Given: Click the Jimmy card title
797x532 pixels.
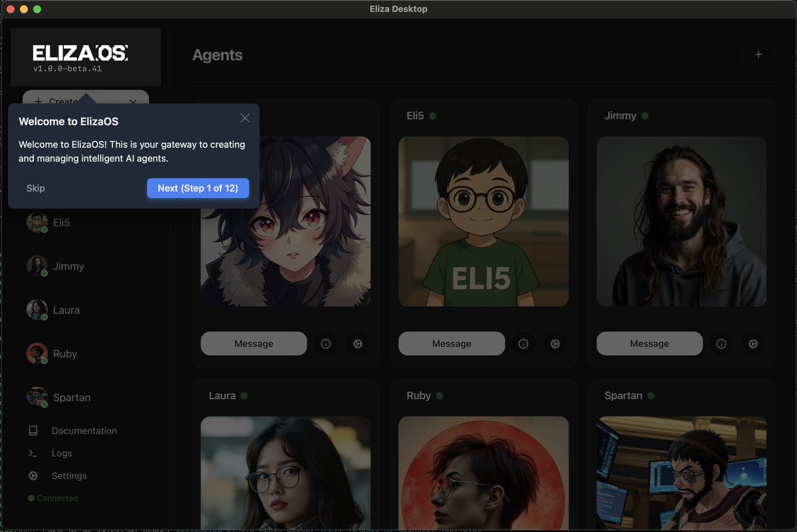Looking at the screenshot, I should tap(620, 116).
